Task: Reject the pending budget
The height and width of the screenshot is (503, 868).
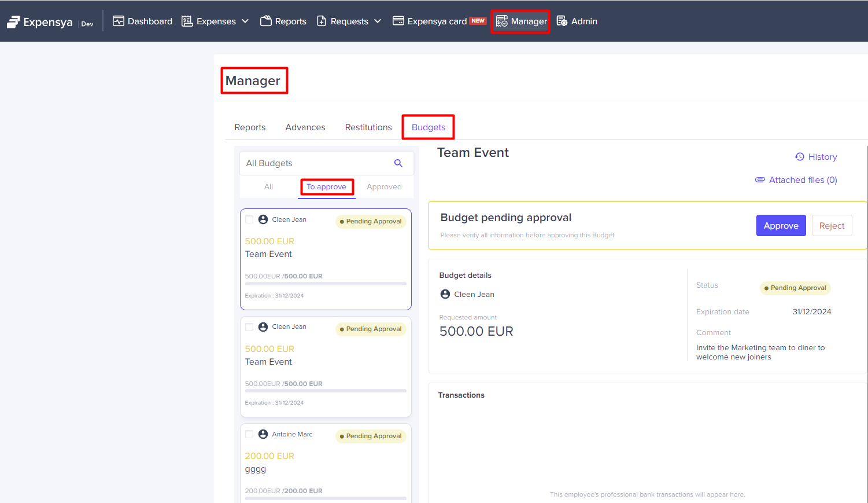Action: tap(832, 226)
